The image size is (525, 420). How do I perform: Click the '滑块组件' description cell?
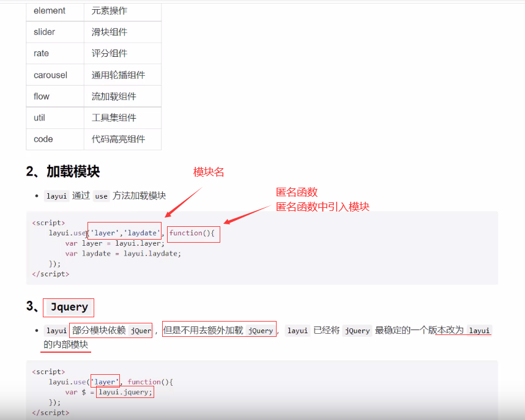(122, 32)
